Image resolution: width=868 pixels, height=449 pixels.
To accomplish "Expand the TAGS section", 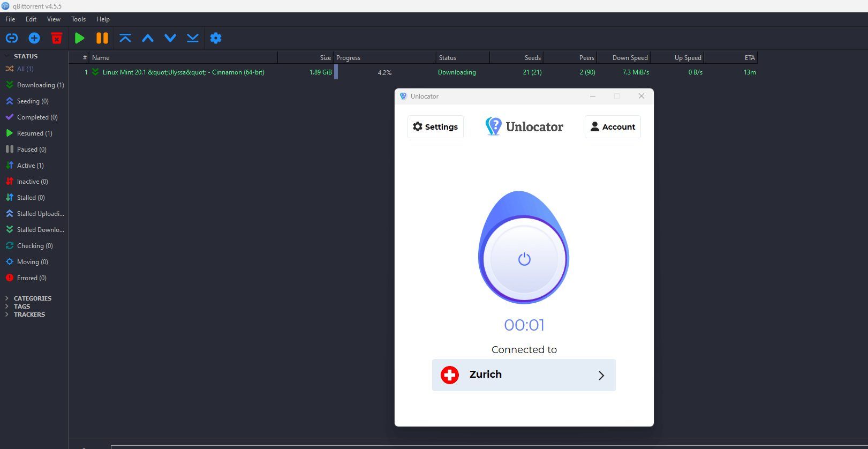I will [7, 306].
